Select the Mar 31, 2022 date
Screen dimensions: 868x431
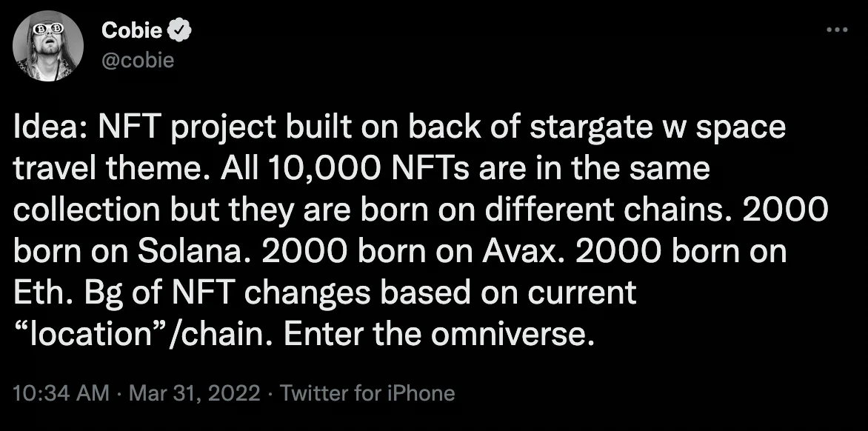194,393
